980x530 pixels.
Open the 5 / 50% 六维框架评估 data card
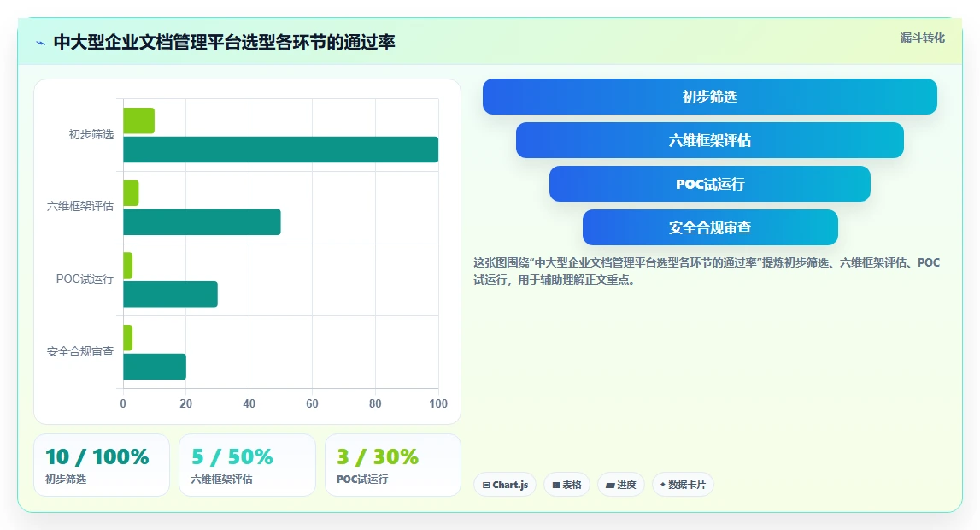[247, 465]
